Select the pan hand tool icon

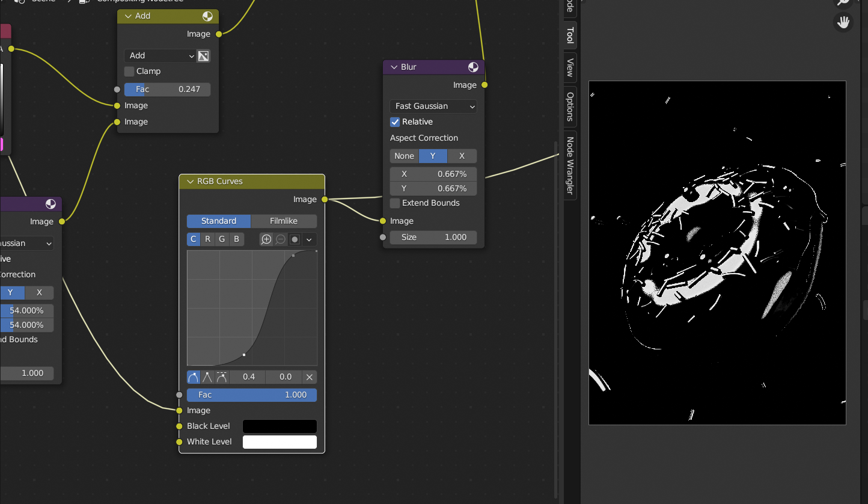844,23
